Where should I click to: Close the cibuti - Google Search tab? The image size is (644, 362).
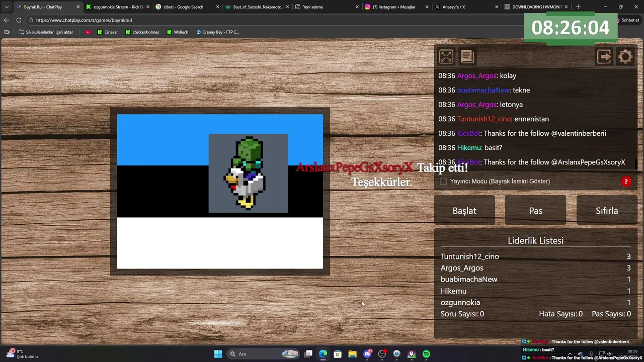pos(217,7)
